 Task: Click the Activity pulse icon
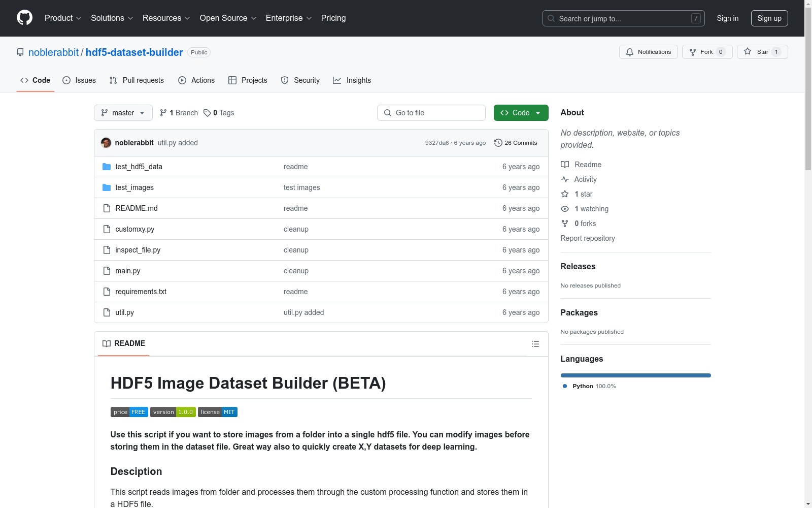(x=565, y=179)
